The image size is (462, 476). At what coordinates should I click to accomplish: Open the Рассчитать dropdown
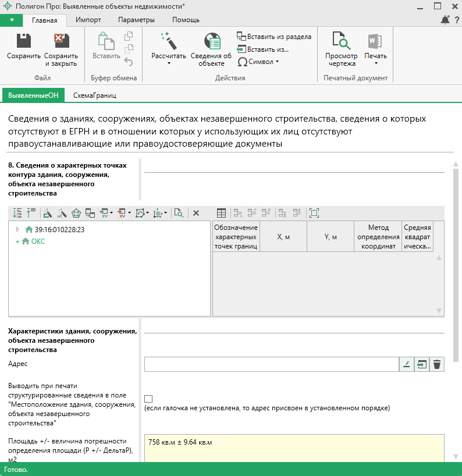[x=169, y=58]
